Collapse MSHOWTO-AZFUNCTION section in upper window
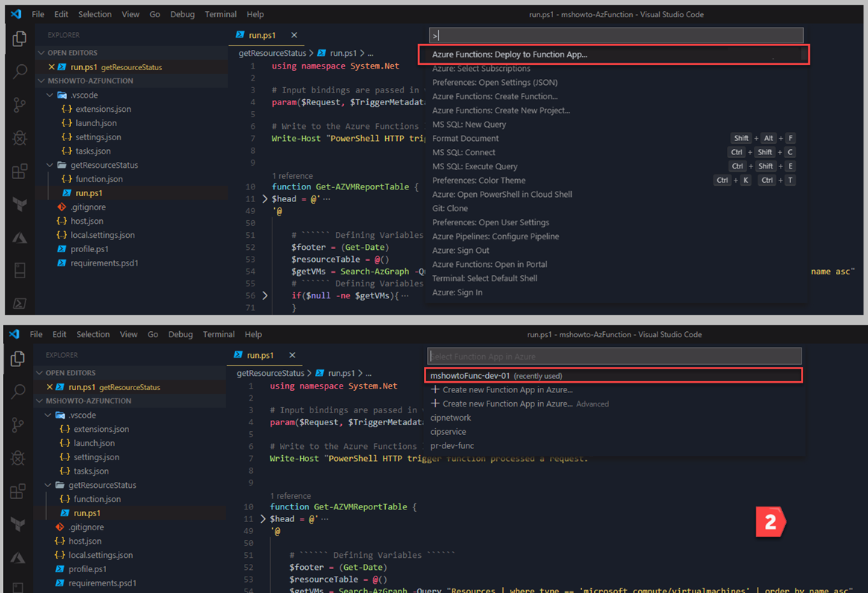This screenshot has width=868, height=593. 41,81
